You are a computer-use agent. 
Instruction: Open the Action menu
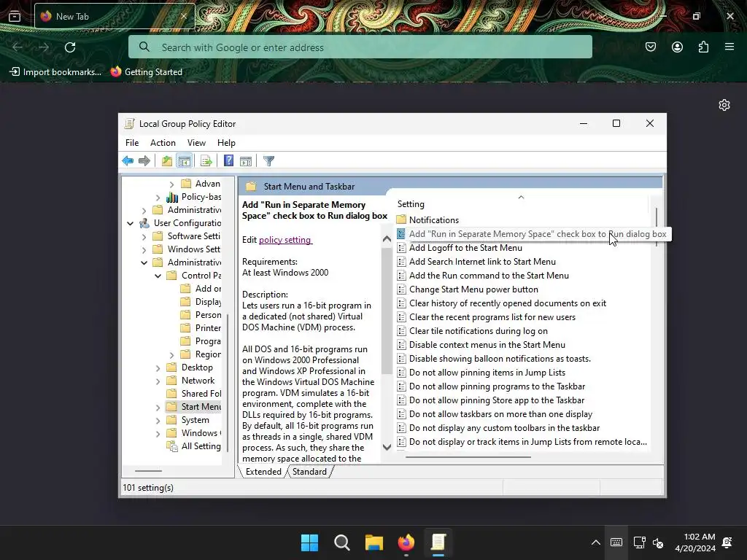tap(163, 143)
